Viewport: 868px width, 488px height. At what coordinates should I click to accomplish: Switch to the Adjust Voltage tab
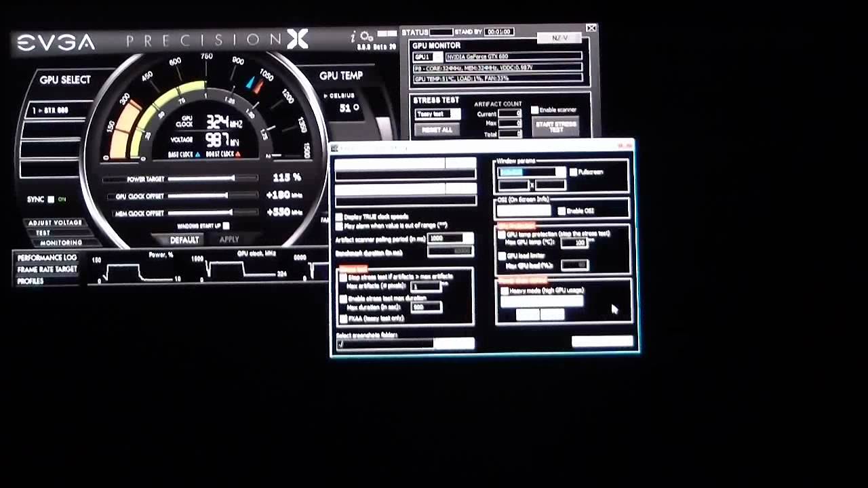pyautogui.click(x=55, y=222)
